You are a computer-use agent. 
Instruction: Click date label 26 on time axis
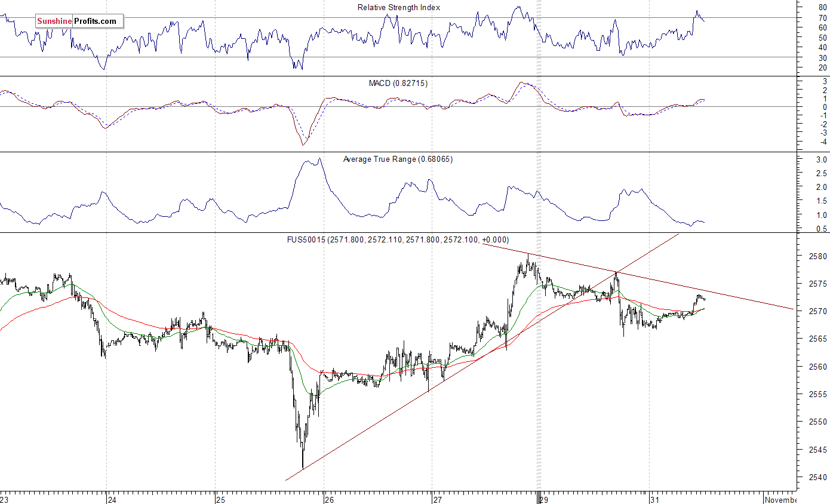tap(329, 499)
